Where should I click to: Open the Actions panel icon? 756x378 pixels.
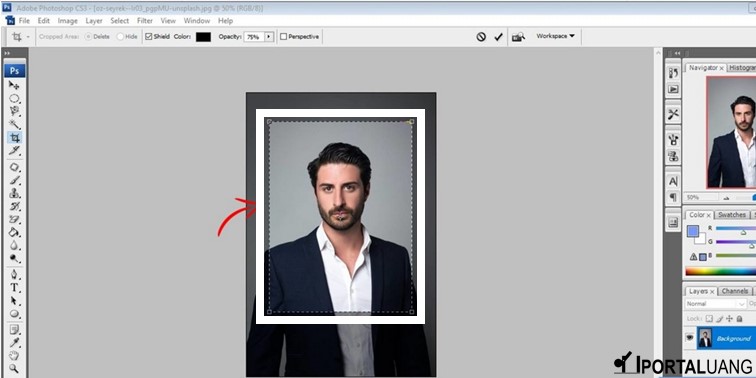click(673, 89)
